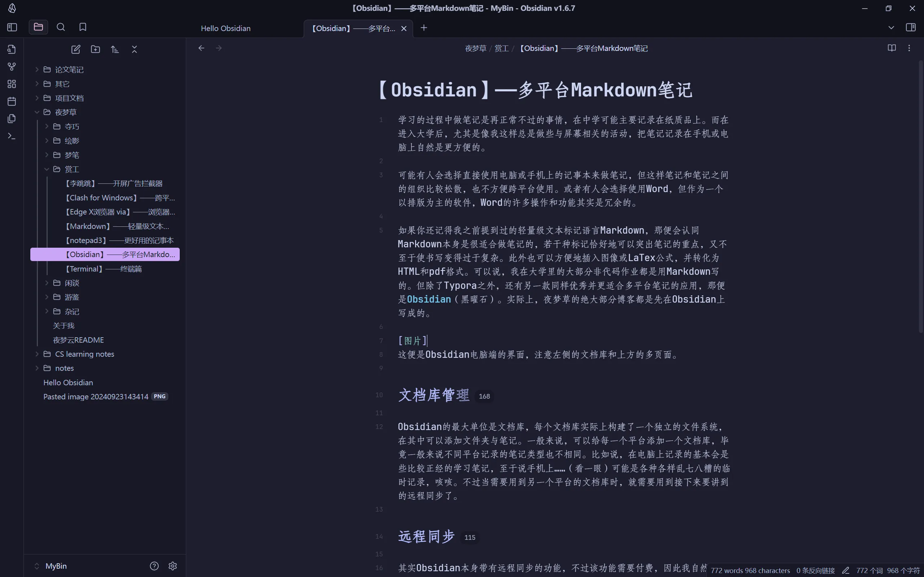924x577 pixels.
Task: Open the help question mark icon
Action: pyautogui.click(x=154, y=566)
